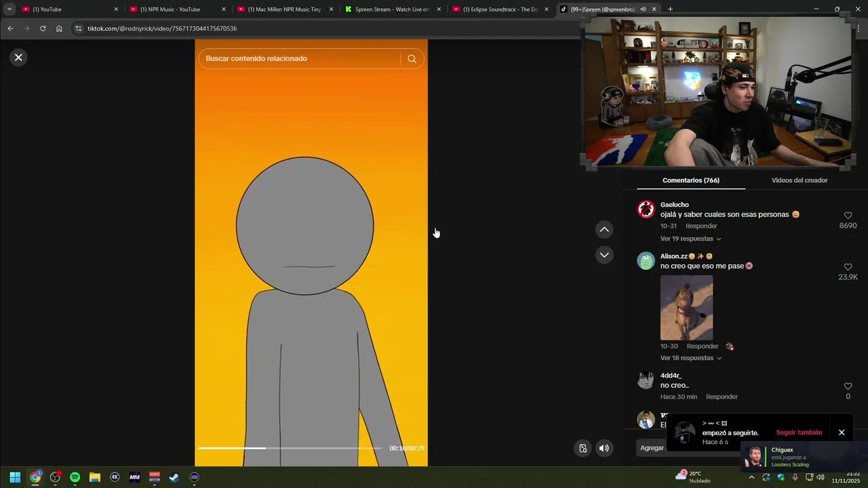
Task: Open Spotify from the taskbar
Action: (75, 477)
